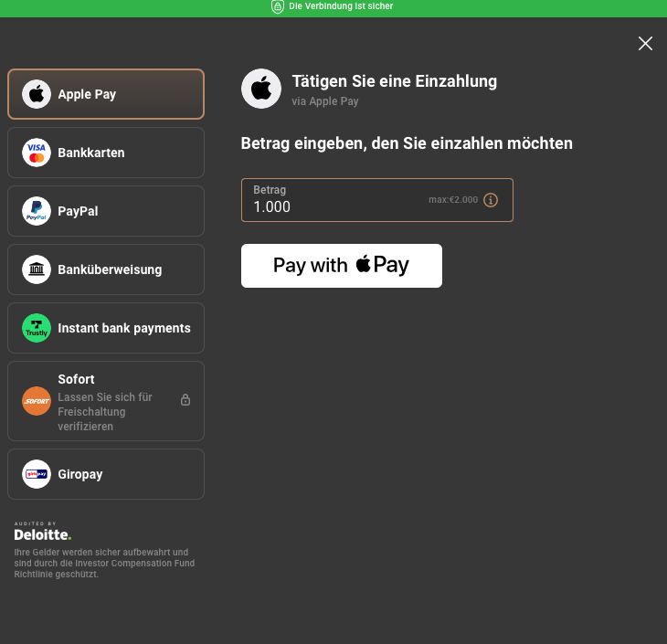Select Instant bank payments via Trustly
The width and height of the screenshot is (667, 644).
coord(106,328)
